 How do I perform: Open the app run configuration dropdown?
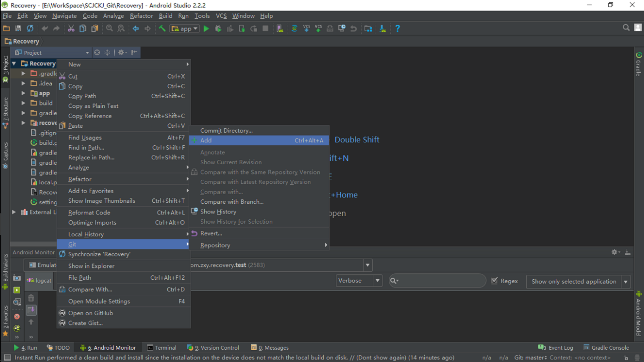click(185, 28)
